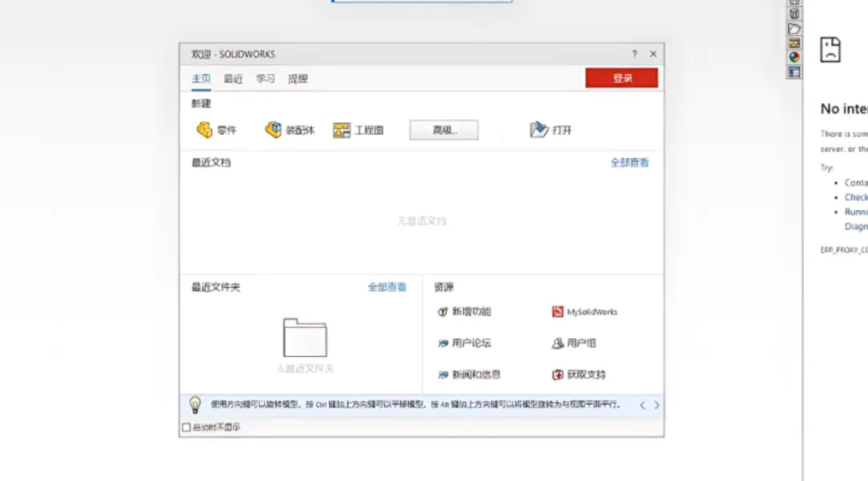Switch to the 主页 home tab

click(201, 79)
